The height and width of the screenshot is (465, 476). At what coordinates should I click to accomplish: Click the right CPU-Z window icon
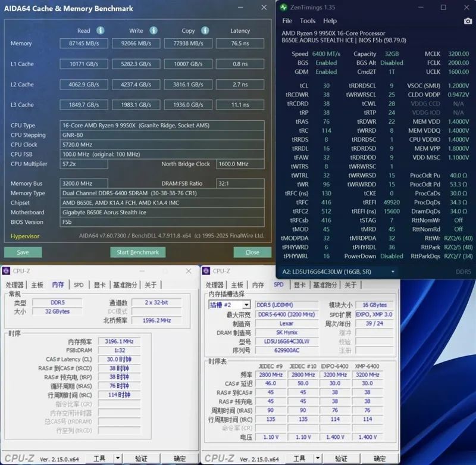[206, 271]
